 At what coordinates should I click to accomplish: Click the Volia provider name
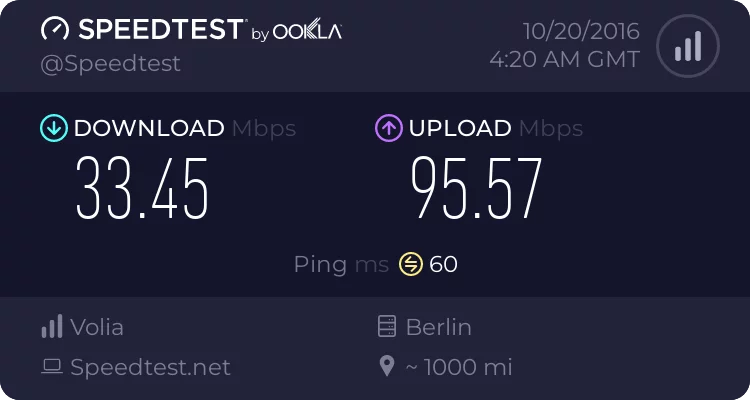(x=97, y=327)
